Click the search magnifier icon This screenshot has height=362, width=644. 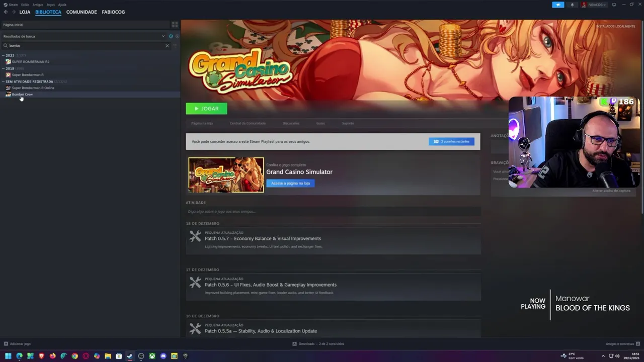click(x=6, y=46)
